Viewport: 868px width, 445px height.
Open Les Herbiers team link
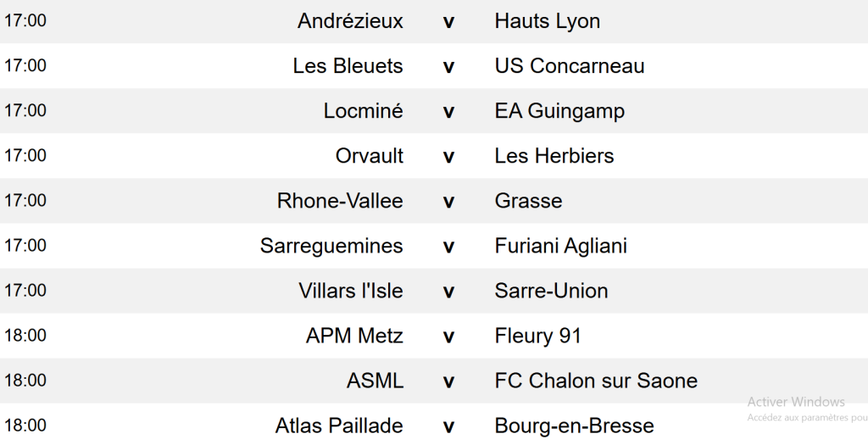pyautogui.click(x=554, y=156)
